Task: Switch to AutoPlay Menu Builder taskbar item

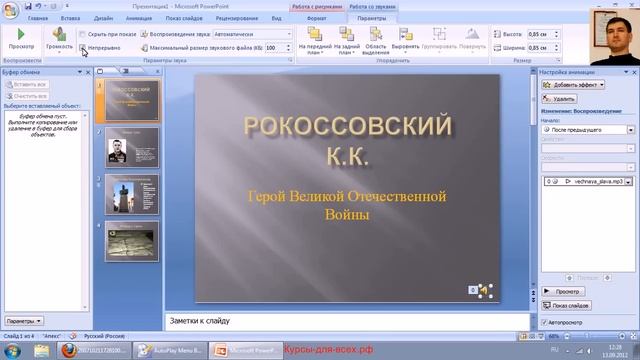Action: (171, 350)
